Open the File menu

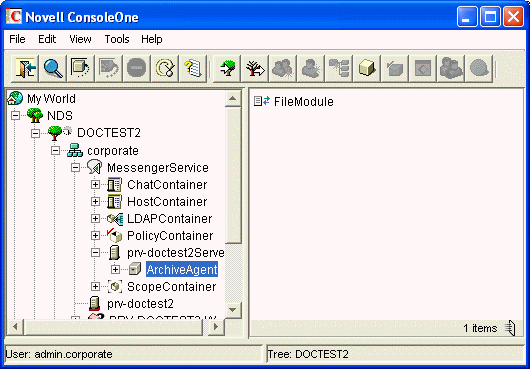[17, 39]
